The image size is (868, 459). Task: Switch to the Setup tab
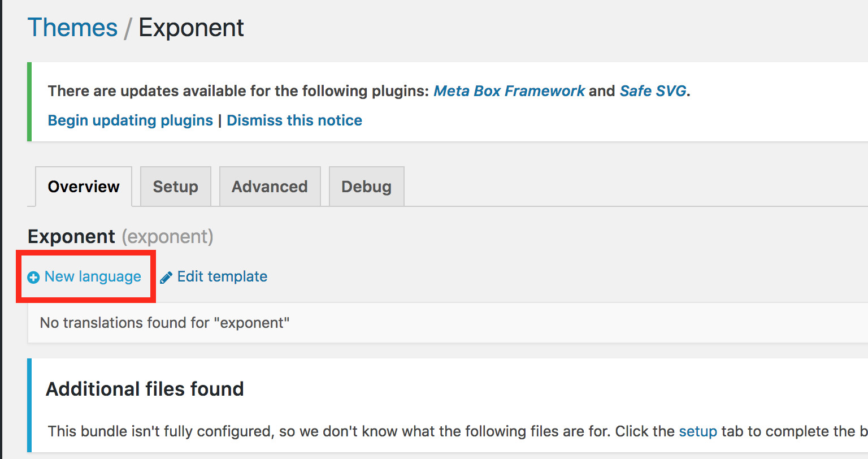pyautogui.click(x=176, y=187)
